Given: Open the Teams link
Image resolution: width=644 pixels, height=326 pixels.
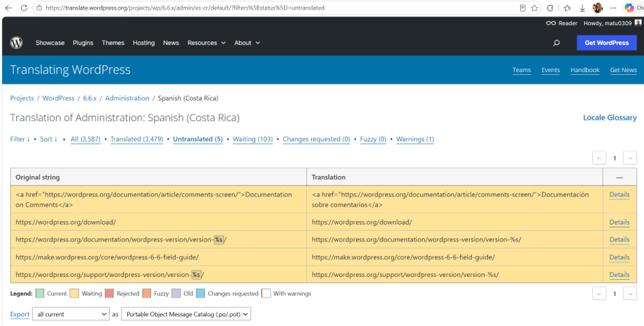Looking at the screenshot, I should pyautogui.click(x=522, y=70).
